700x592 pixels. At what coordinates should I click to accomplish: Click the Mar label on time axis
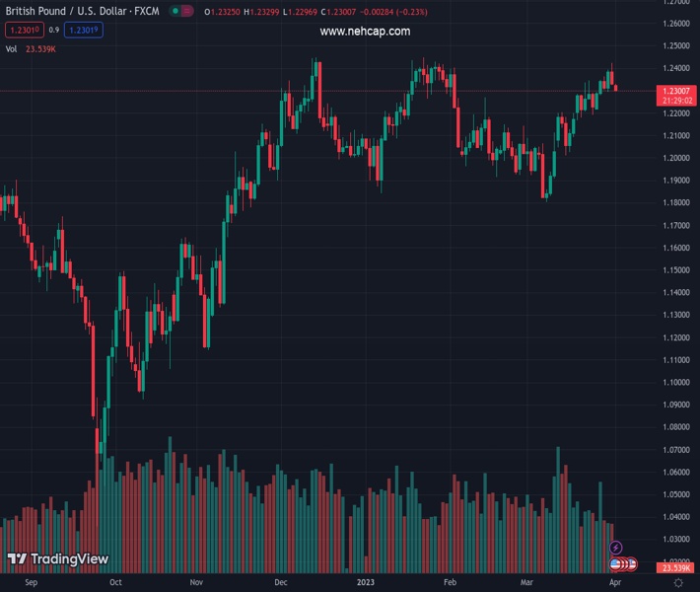(526, 583)
